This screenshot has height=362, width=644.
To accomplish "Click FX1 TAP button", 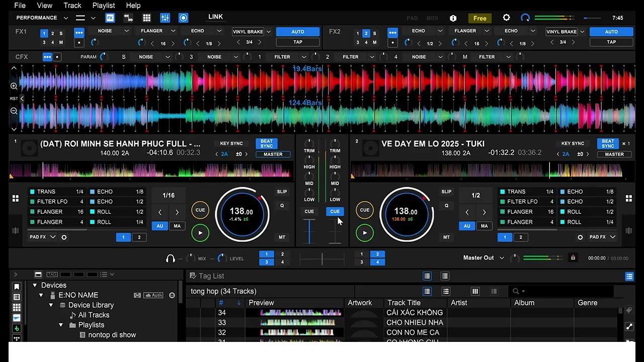I will coord(298,42).
